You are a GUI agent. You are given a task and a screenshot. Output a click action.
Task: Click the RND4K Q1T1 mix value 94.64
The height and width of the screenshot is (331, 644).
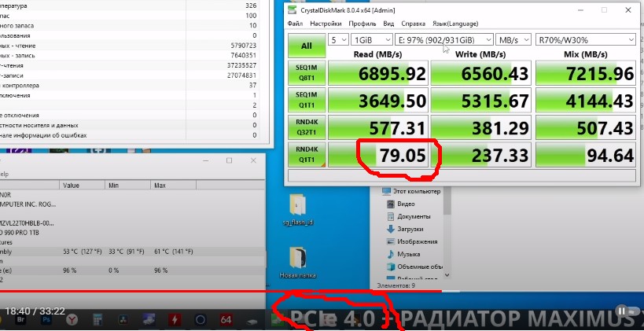click(586, 154)
